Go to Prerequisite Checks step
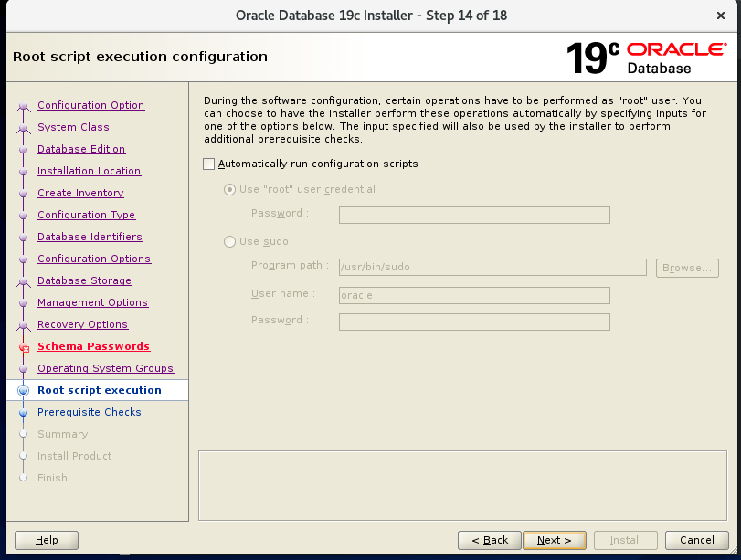The height and width of the screenshot is (560, 741). 90,412
